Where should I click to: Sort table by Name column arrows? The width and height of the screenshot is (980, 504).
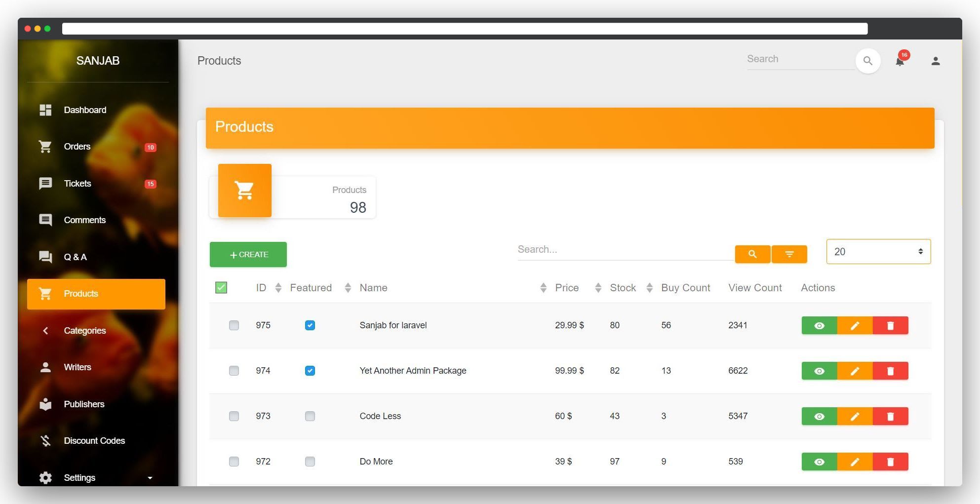(543, 288)
